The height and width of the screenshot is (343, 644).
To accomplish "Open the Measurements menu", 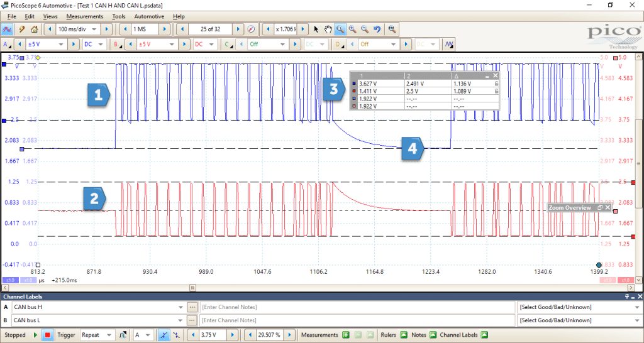I will [x=85, y=16].
